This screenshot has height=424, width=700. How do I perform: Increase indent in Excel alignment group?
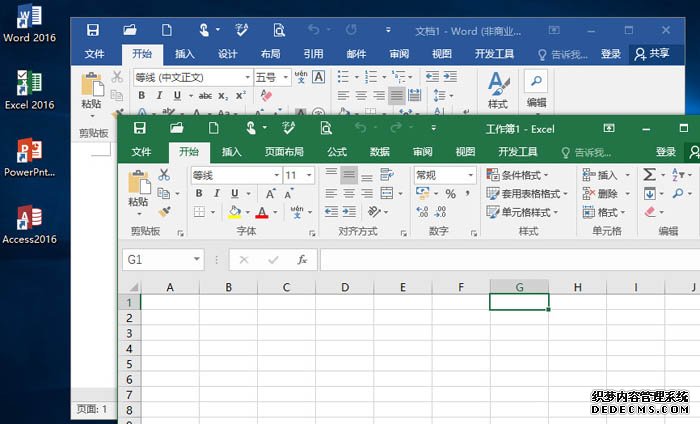(349, 212)
